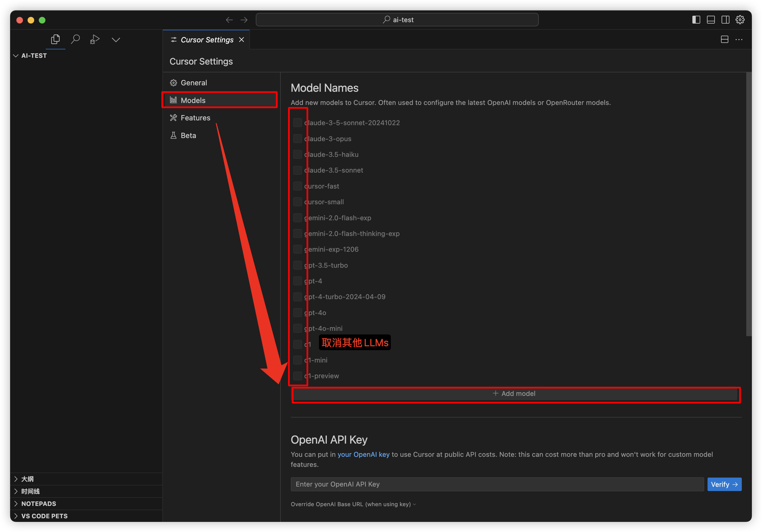Screen dimensions: 762x532
Task: Click the settings panel vertical scrollbar
Action: coord(749,204)
